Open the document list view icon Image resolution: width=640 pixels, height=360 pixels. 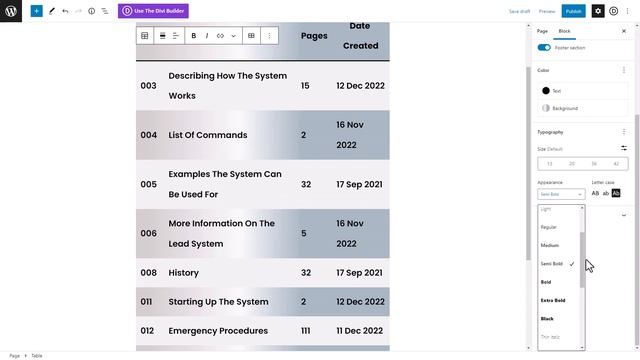(x=105, y=11)
